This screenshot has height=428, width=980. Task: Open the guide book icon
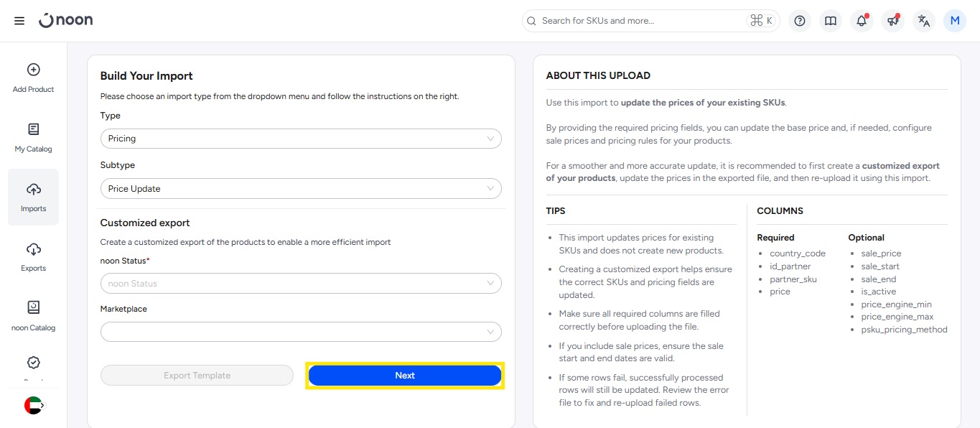coord(831,21)
